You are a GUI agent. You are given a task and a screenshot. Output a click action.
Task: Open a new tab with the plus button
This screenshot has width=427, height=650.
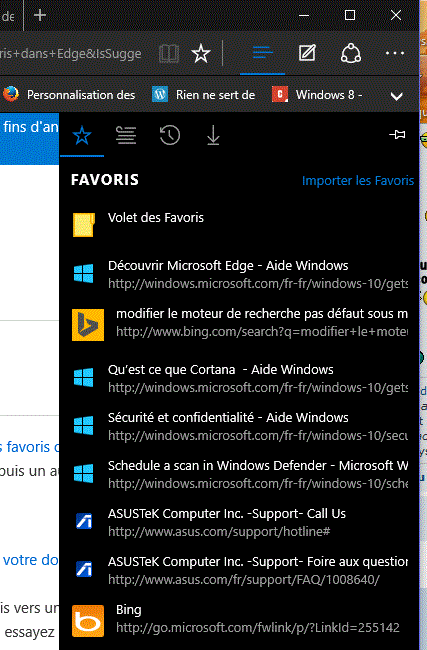click(40, 15)
